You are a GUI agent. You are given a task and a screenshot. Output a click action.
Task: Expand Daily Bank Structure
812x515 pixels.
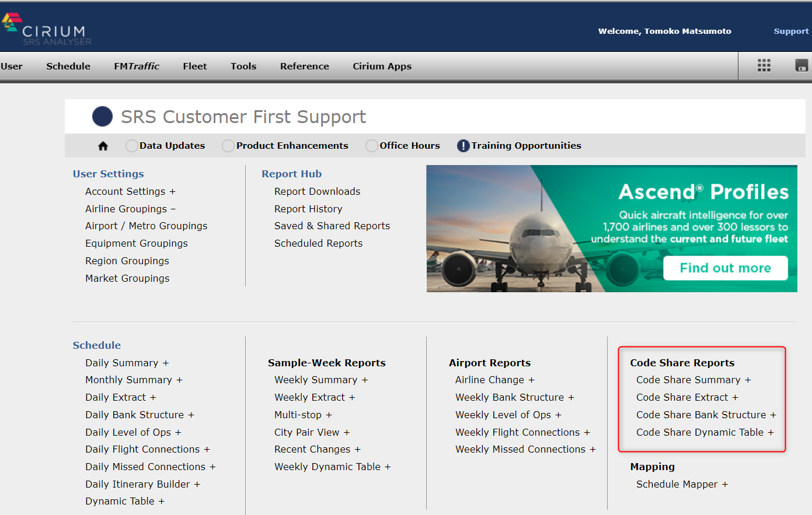(x=140, y=415)
